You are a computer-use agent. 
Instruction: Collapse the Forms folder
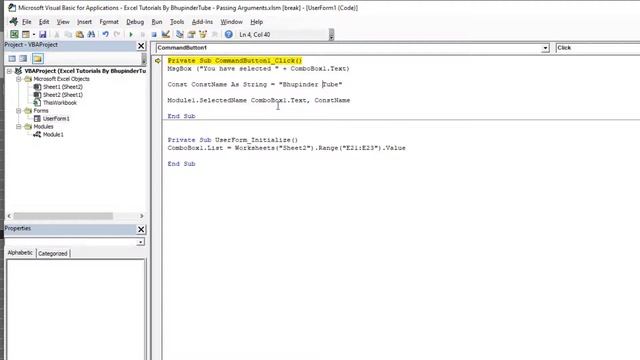click(x=19, y=111)
